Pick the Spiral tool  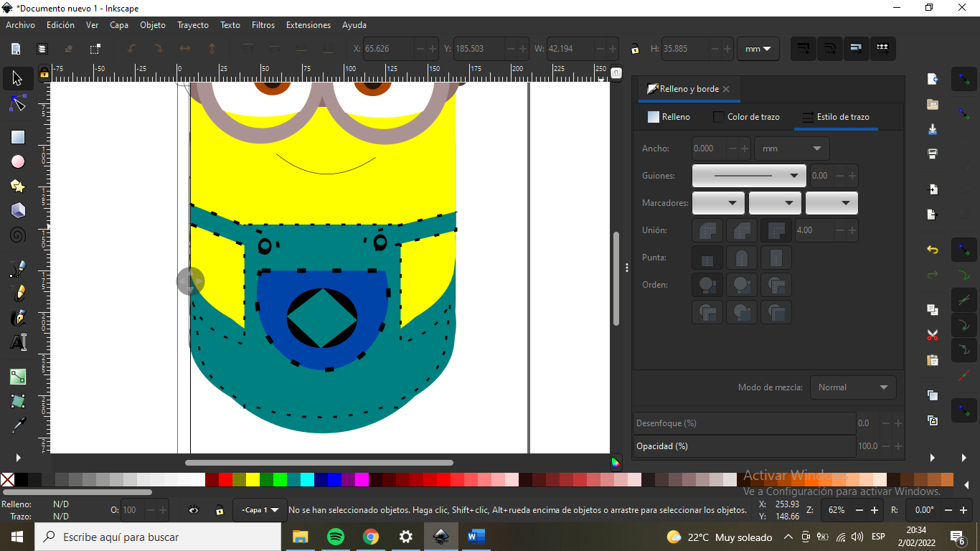click(18, 235)
